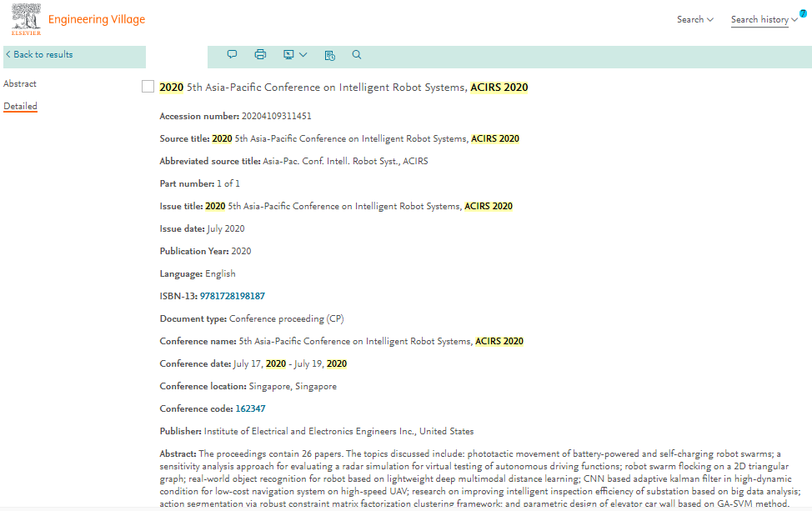812x511 pixels.
Task: Open the Search history dropdown
Action: coord(764,20)
